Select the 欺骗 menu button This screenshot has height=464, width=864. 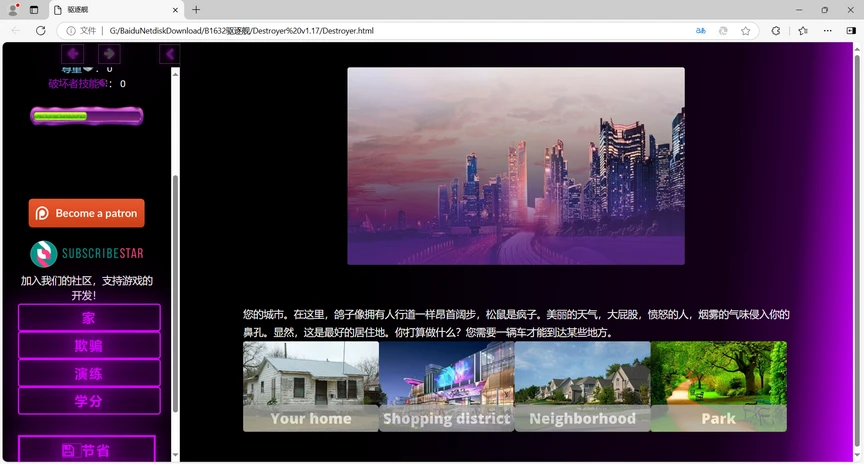tap(89, 346)
